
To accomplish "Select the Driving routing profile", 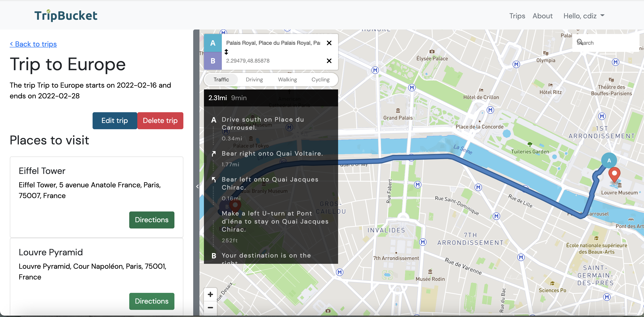I will point(254,80).
